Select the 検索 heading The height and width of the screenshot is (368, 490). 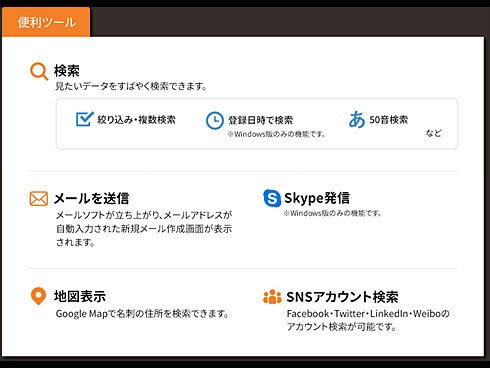click(x=67, y=71)
